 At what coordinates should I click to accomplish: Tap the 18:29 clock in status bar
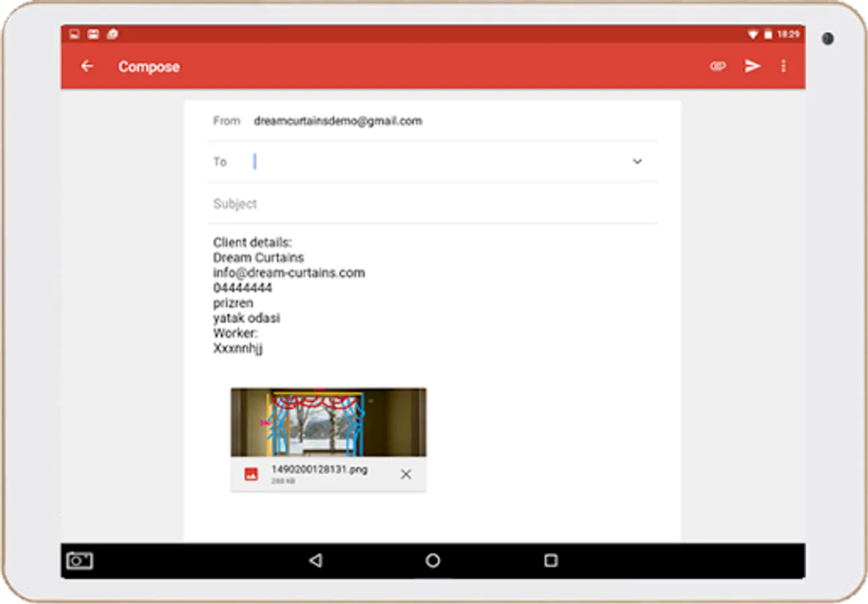point(788,34)
